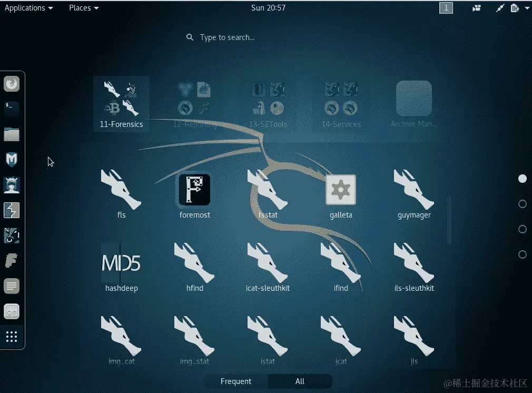Launch icat-sleuthkit
The image size is (532, 393).
268,268
